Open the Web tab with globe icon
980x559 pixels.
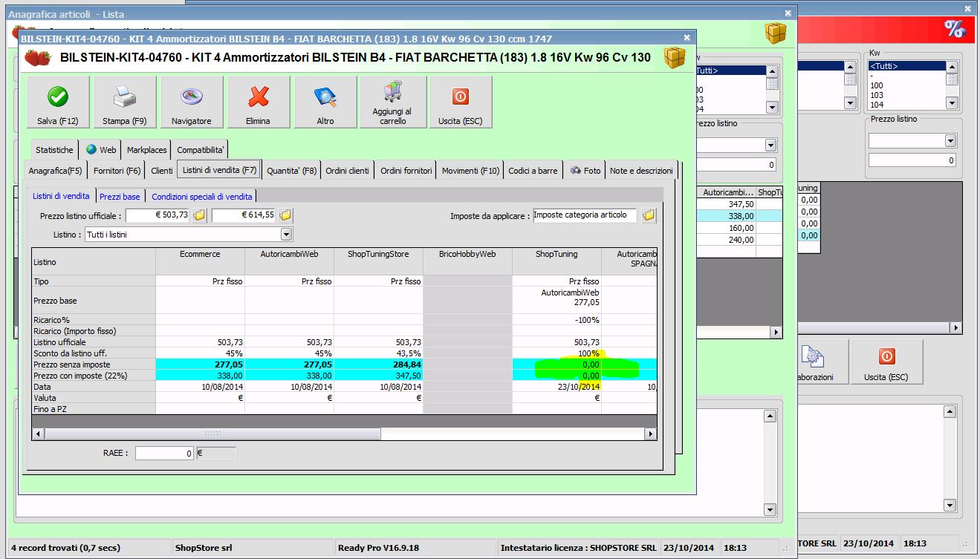coord(100,150)
